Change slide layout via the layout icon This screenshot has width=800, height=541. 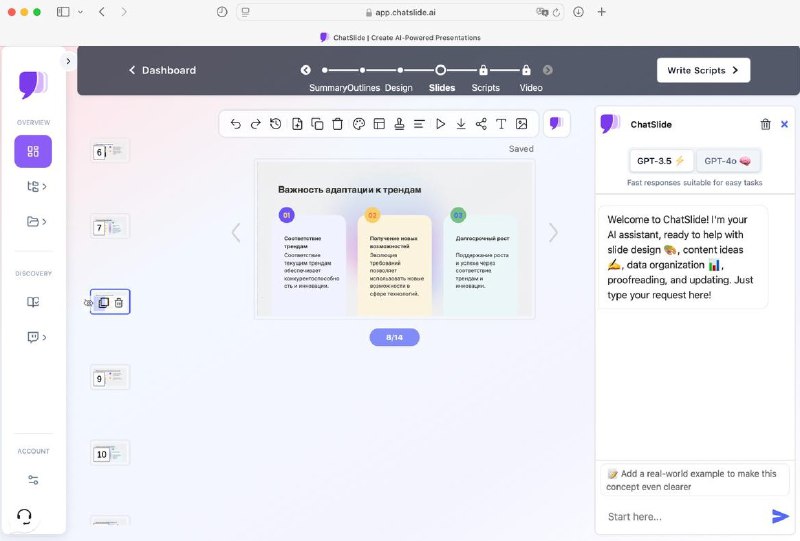(379, 124)
